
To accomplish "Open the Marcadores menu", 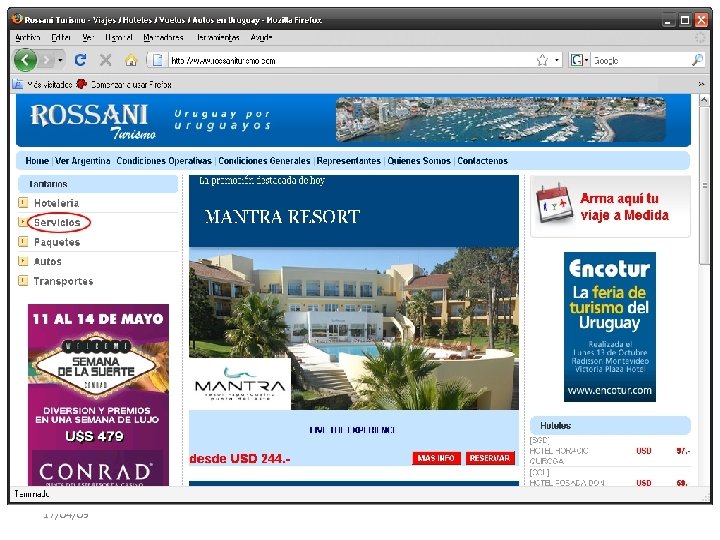I will pos(163,37).
